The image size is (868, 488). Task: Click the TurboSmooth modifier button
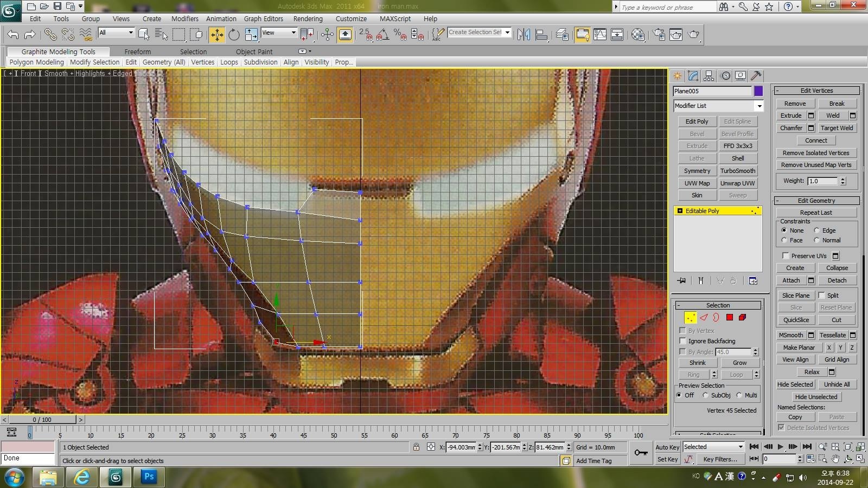tap(738, 171)
